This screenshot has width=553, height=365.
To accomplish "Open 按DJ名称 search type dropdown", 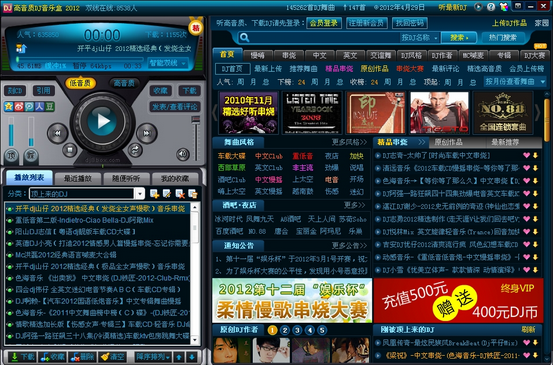I will click(420, 37).
